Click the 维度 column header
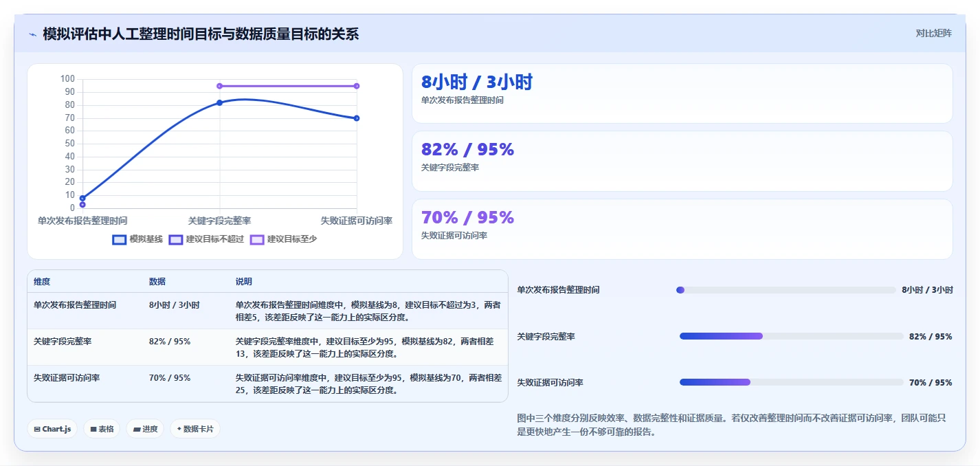The image size is (980, 466). click(x=42, y=282)
